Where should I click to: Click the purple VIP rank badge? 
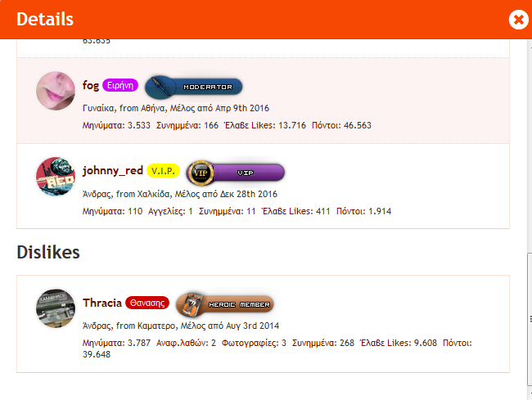236,173
